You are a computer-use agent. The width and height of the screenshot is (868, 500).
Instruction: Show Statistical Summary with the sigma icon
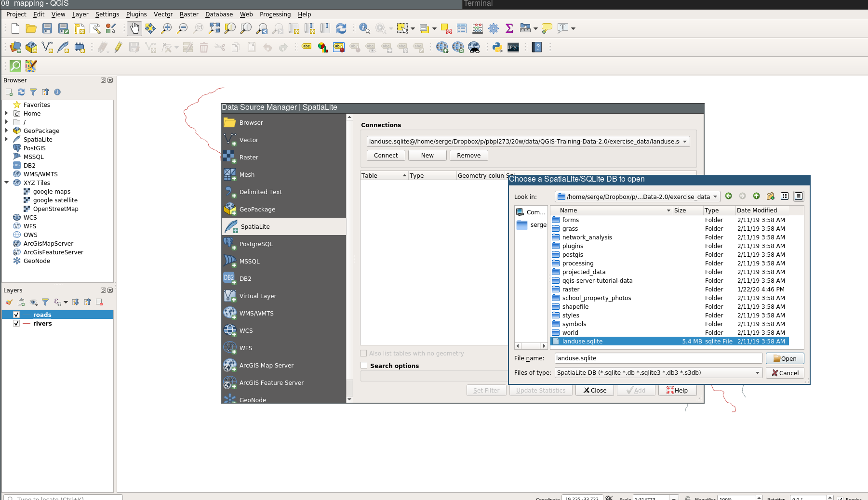point(509,28)
